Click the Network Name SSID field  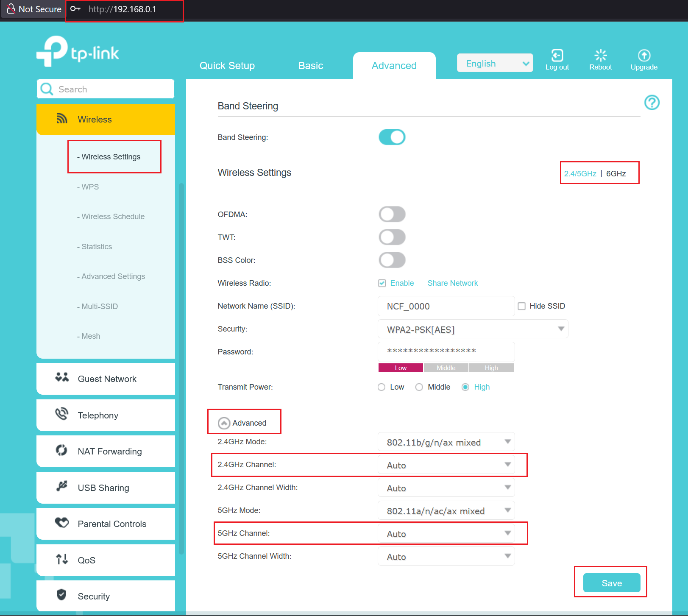click(x=446, y=306)
